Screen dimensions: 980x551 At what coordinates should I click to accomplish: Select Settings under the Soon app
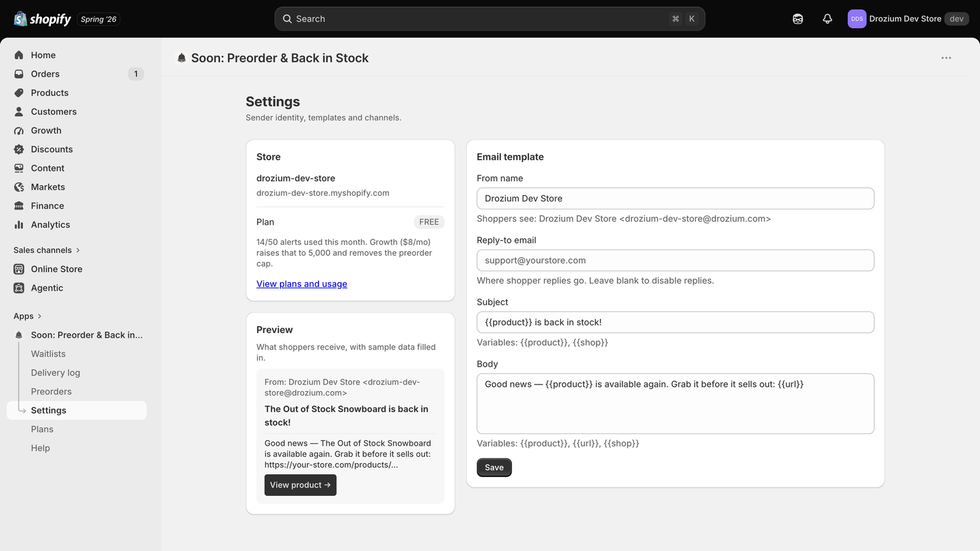(x=77, y=410)
